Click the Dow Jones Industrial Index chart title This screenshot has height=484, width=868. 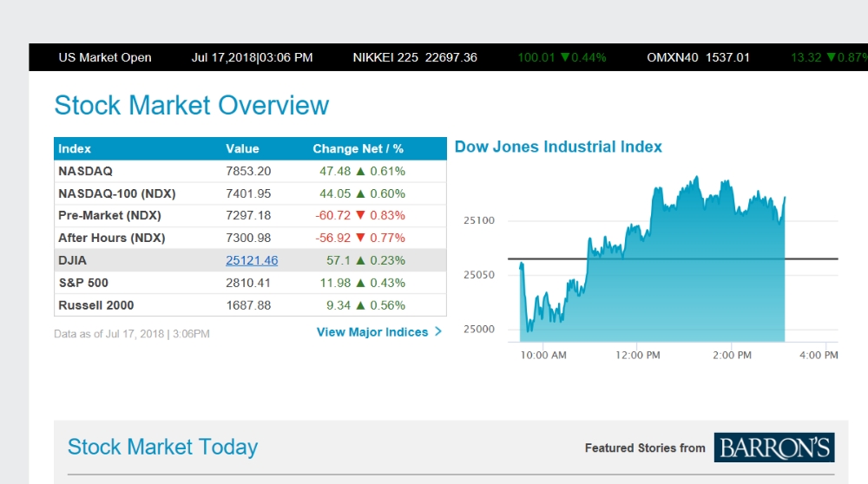pyautogui.click(x=558, y=147)
